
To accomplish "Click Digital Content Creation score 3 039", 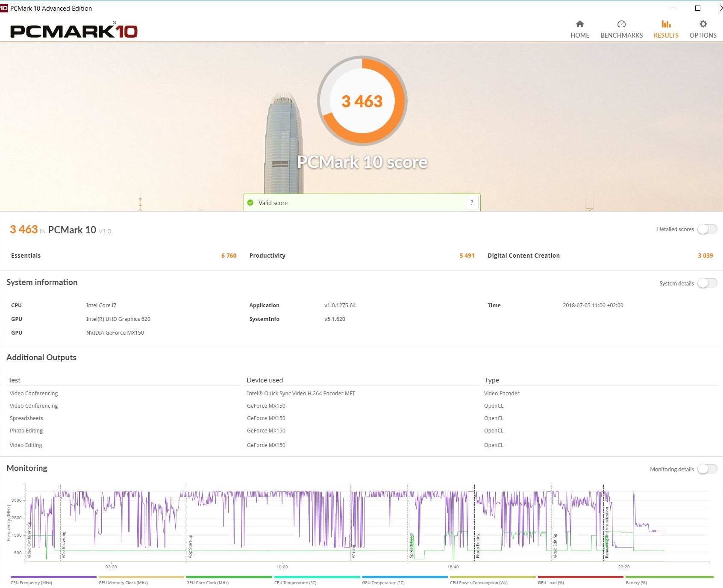I will point(705,256).
